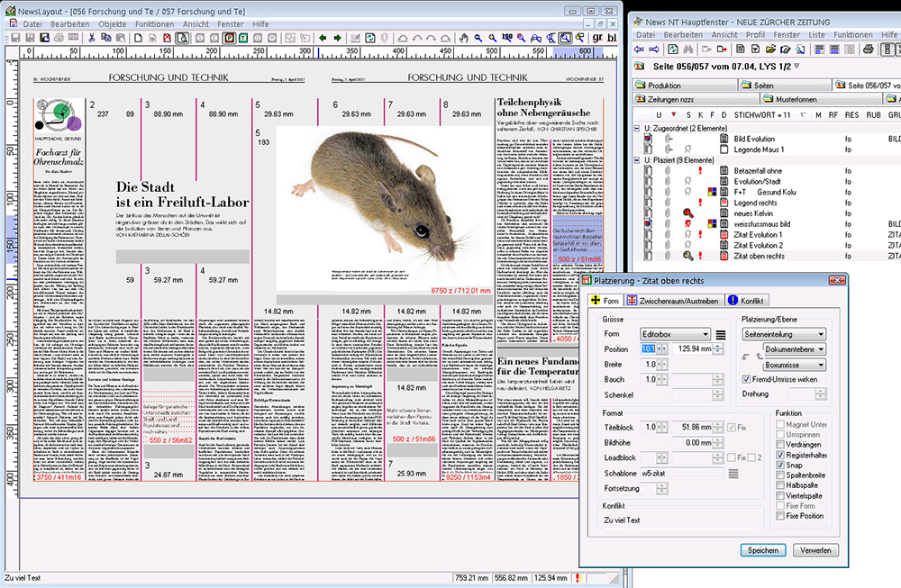Select the 'weissfussmaus bild' row
The image size is (901, 588).
pyautogui.click(x=767, y=224)
